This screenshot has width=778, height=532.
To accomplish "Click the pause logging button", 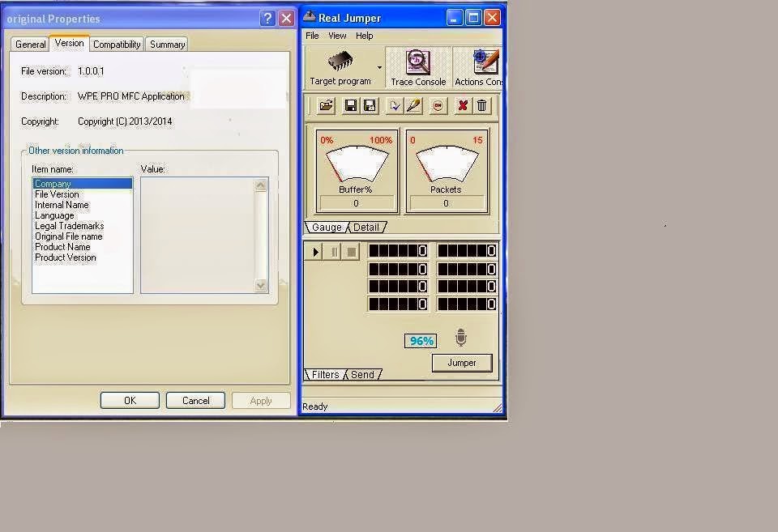I will pyautogui.click(x=334, y=252).
